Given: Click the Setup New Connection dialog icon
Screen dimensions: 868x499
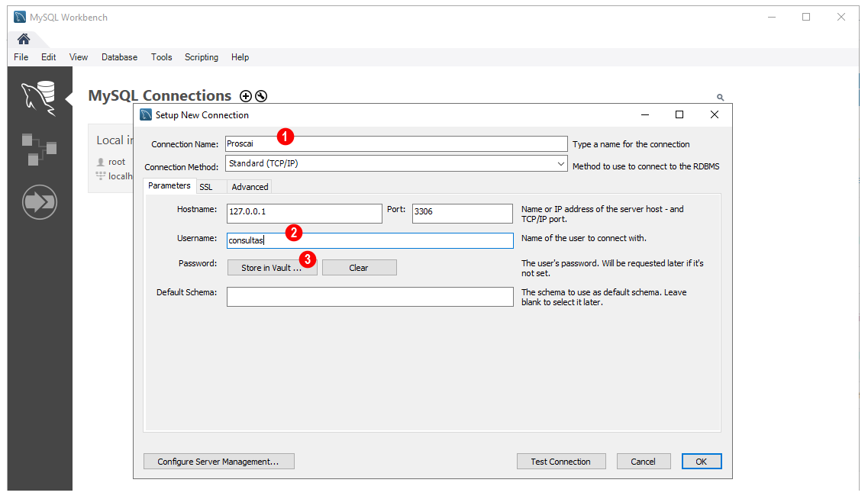Looking at the screenshot, I should [146, 114].
